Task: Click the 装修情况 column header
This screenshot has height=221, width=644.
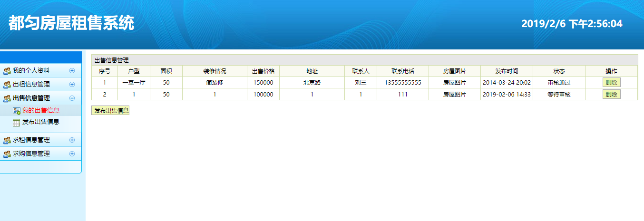Action: (215, 71)
